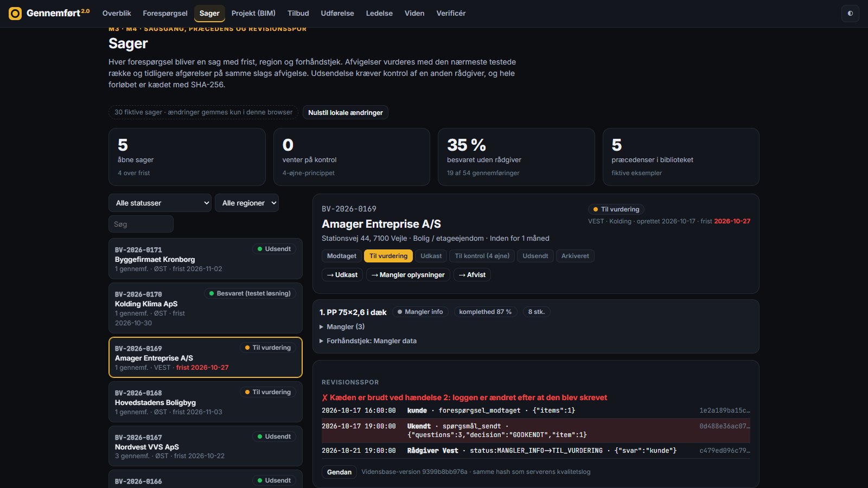Image resolution: width=868 pixels, height=488 pixels.
Task: Focus the Søg search field
Action: pyautogui.click(x=141, y=224)
